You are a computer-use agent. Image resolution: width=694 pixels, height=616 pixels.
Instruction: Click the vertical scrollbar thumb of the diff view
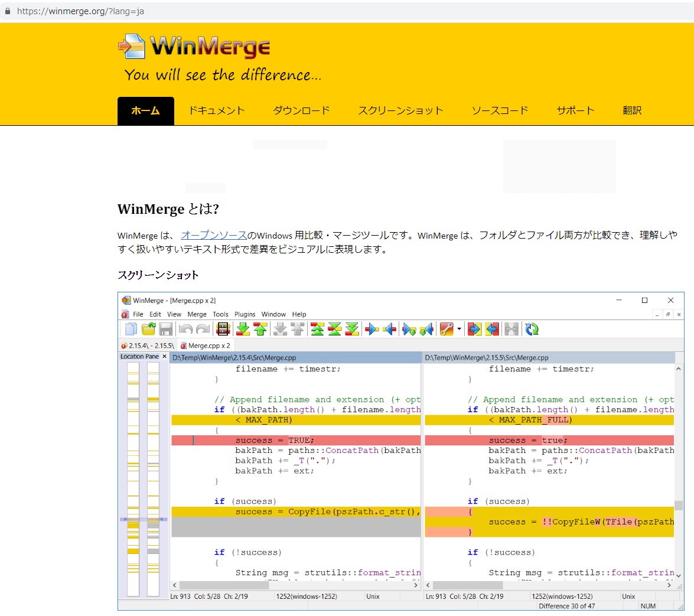point(679,506)
